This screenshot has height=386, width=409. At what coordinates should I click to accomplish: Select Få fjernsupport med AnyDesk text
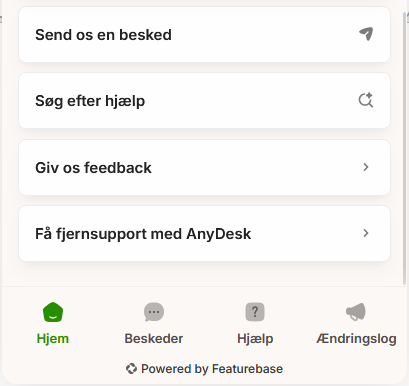[143, 234]
